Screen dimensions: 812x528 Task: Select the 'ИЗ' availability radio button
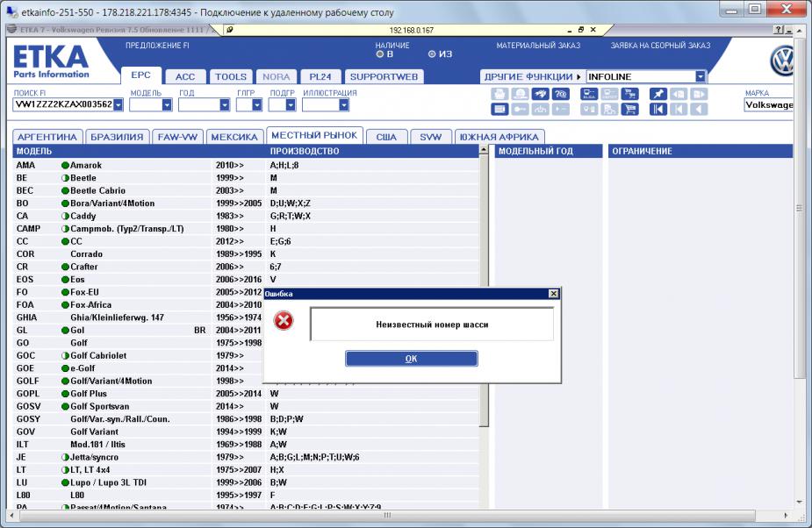coord(432,54)
